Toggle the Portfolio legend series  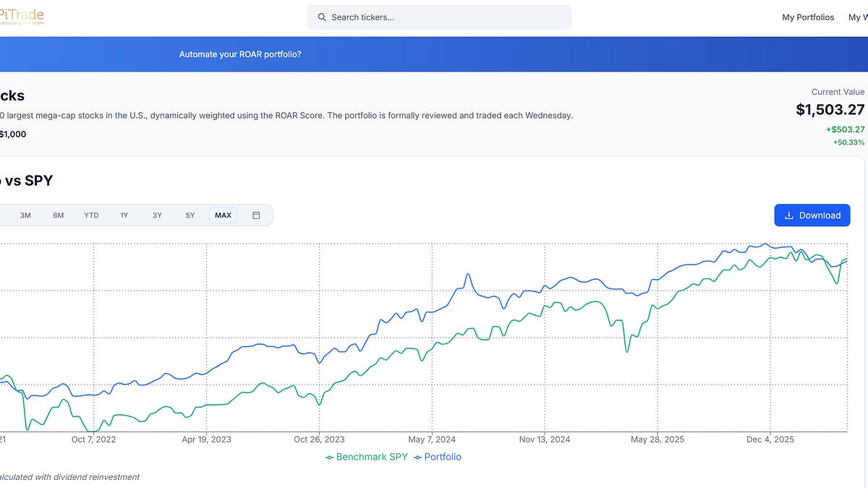pyautogui.click(x=437, y=457)
